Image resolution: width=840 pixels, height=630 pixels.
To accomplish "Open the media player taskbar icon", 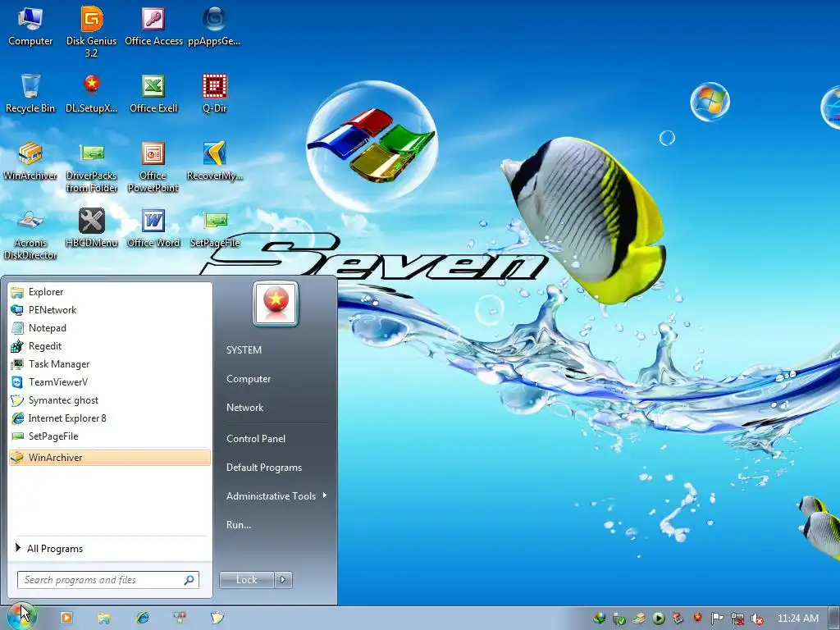I will [x=66, y=618].
